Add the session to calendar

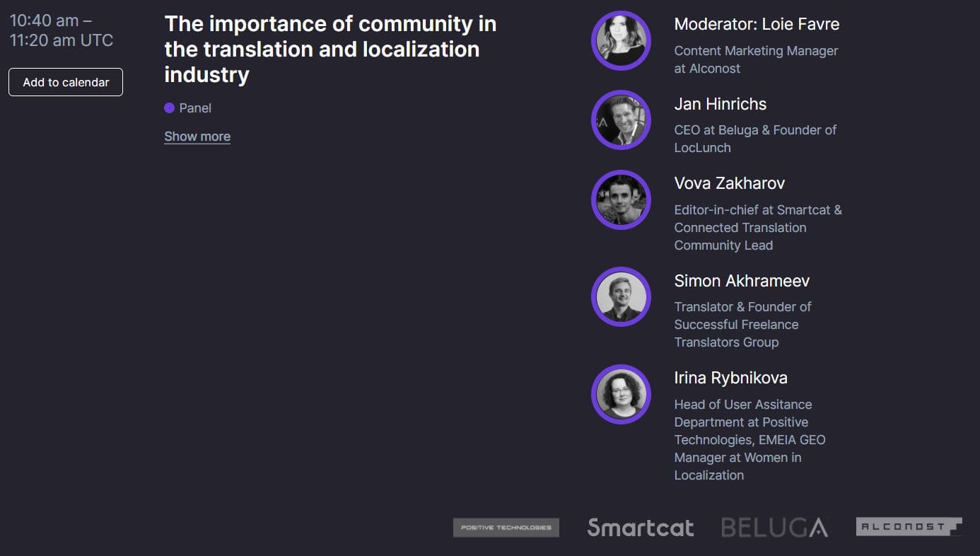point(66,82)
